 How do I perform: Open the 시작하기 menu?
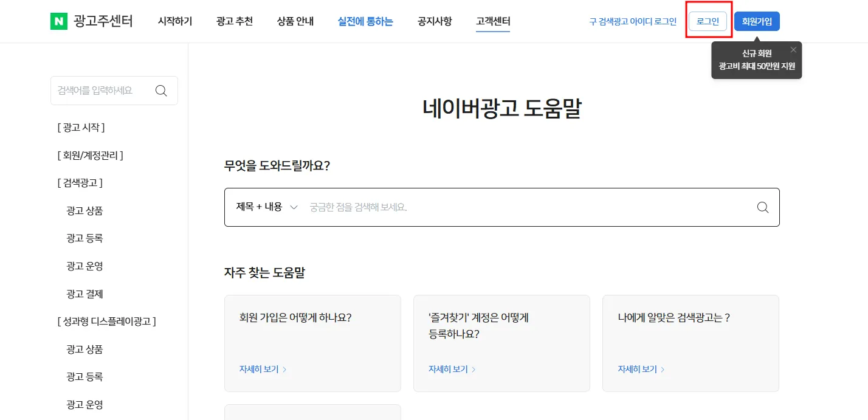[175, 21]
